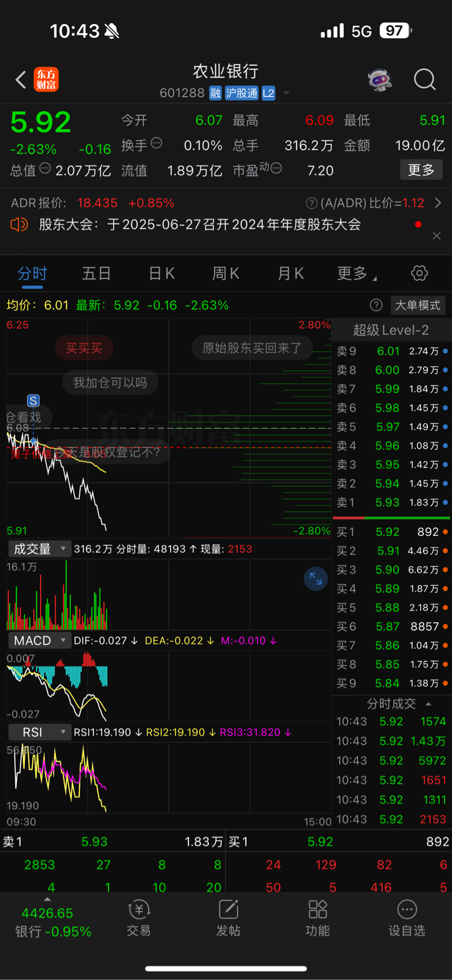Dismiss the announcement with the X

(x=436, y=236)
